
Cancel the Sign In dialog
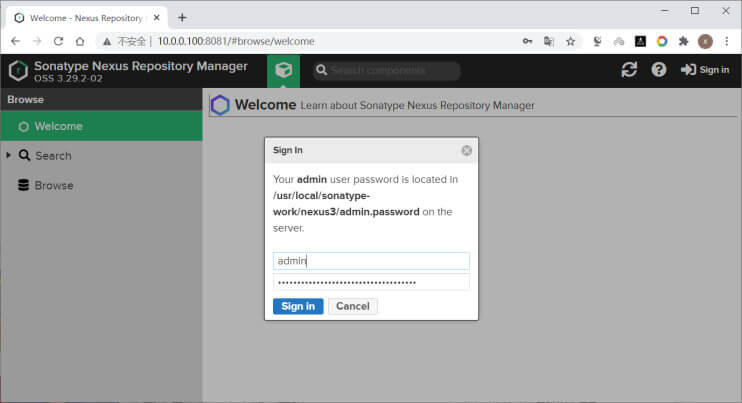[x=353, y=306]
